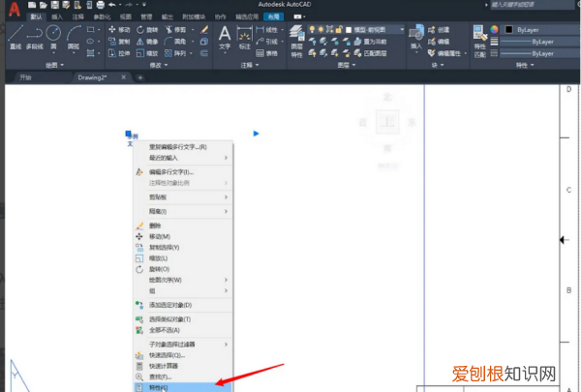581x392 pixels.
Task: Click Edit Mtext (编辑多行文字) in context menu
Action: (183, 172)
